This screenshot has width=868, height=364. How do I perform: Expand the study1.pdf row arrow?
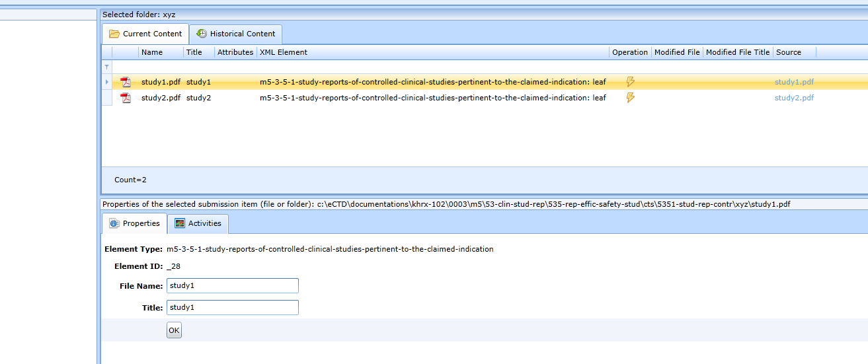click(x=107, y=82)
